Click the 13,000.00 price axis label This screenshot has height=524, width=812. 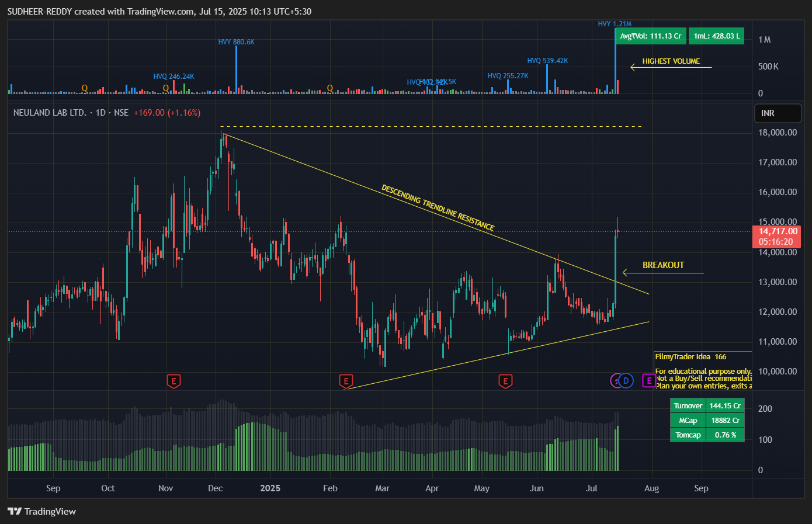(778, 282)
